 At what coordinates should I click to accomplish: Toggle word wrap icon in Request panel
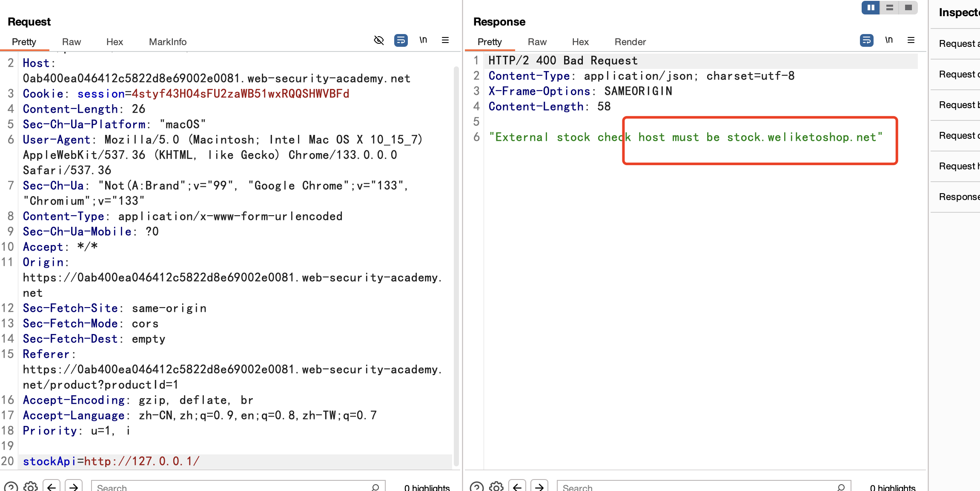point(401,40)
